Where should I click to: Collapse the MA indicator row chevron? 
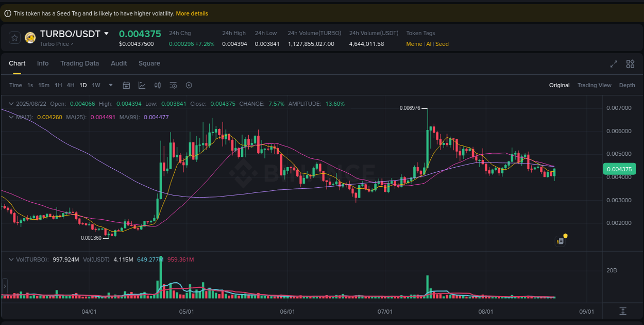pos(10,117)
